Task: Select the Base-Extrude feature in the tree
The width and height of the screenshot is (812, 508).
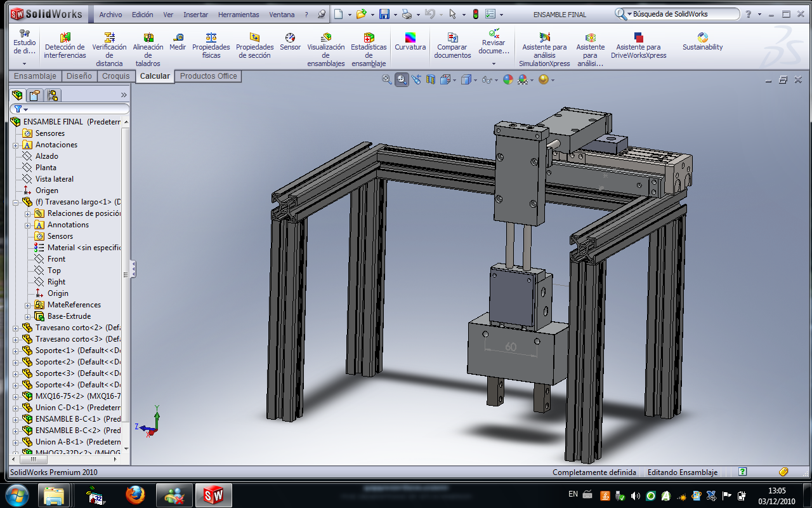Action: click(x=69, y=316)
